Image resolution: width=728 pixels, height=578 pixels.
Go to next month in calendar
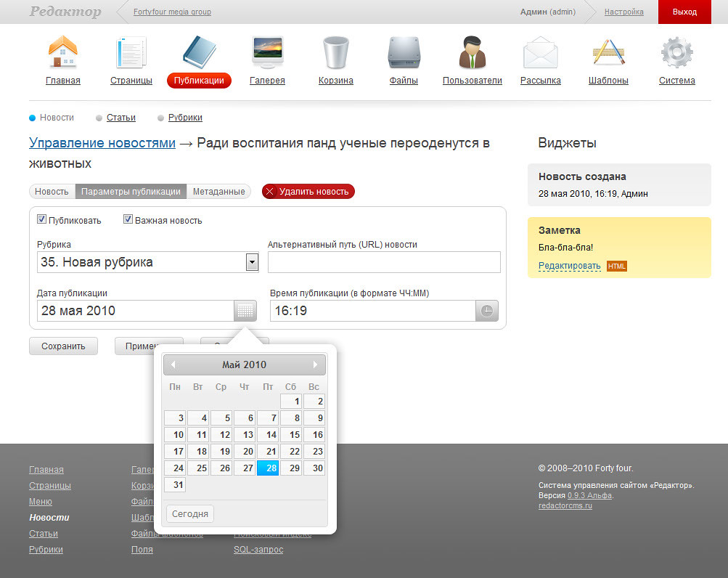tap(315, 365)
